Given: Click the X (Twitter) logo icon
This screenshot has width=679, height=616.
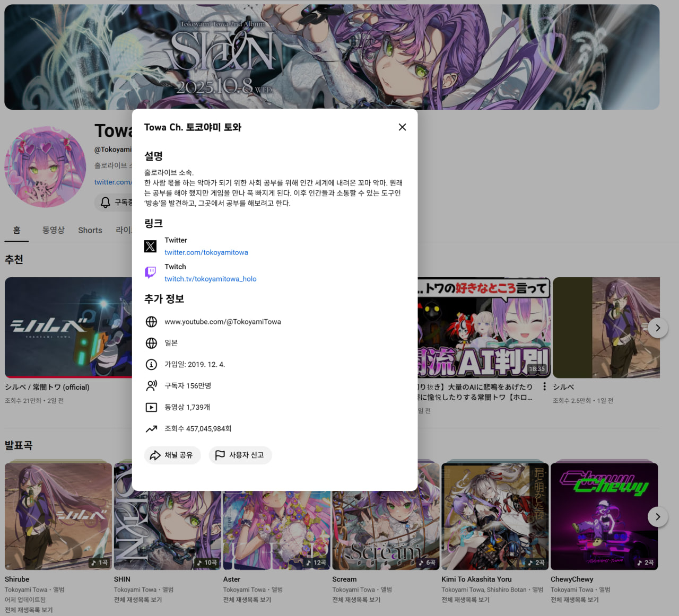Looking at the screenshot, I should 151,246.
